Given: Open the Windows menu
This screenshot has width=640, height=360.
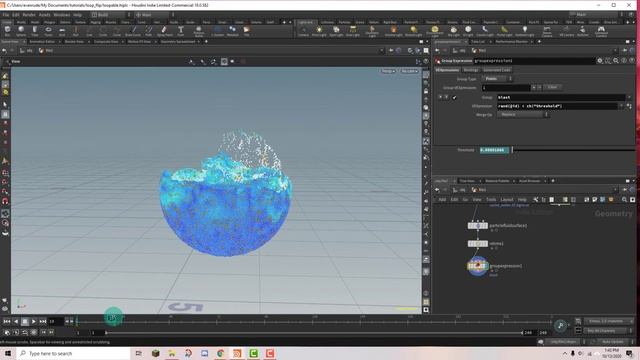Looking at the screenshot, I should (x=62, y=15).
